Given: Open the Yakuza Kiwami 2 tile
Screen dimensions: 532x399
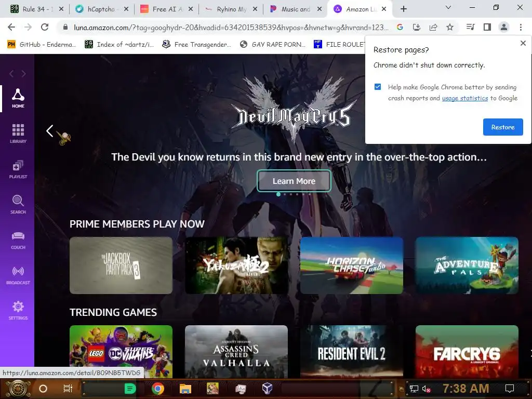Looking at the screenshot, I should (236, 265).
